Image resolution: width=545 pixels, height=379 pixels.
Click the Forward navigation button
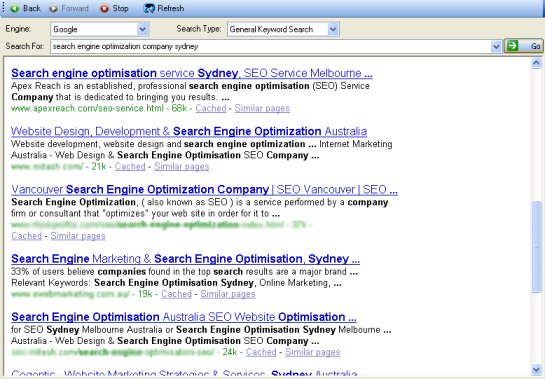click(68, 8)
